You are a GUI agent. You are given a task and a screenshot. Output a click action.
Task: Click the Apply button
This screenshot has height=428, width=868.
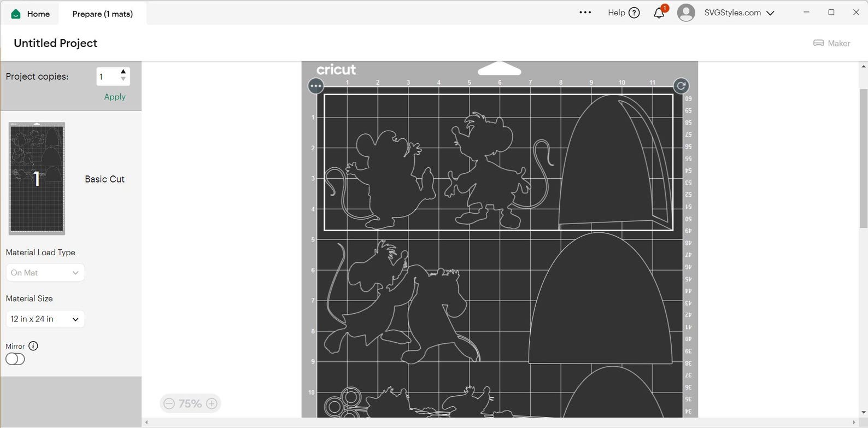click(x=115, y=97)
